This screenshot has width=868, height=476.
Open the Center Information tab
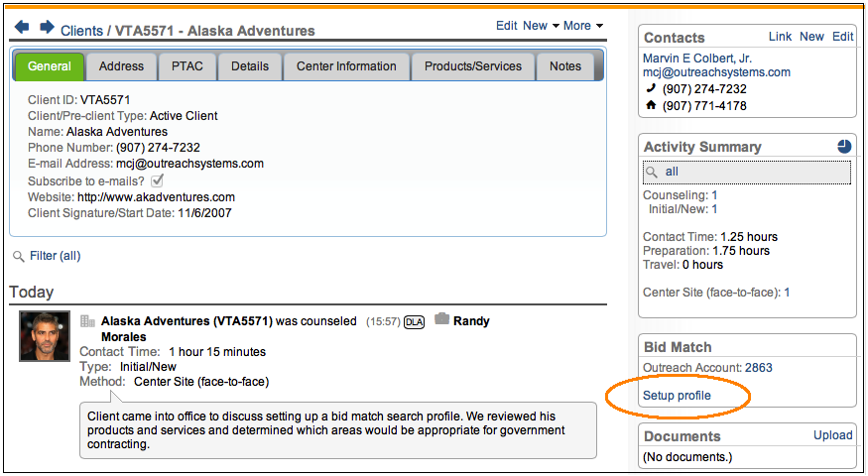[x=346, y=66]
